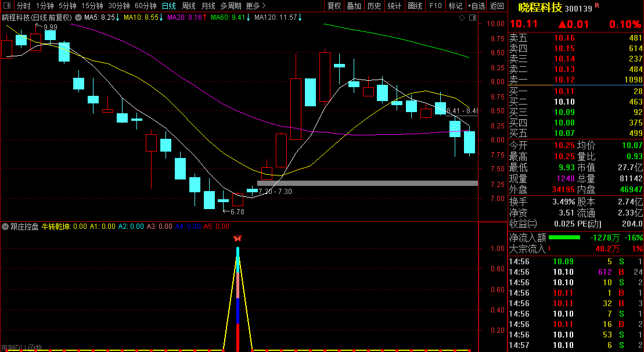Click the panel layout icon at top-left corner
This screenshot has height=352, width=644.
[6, 6]
